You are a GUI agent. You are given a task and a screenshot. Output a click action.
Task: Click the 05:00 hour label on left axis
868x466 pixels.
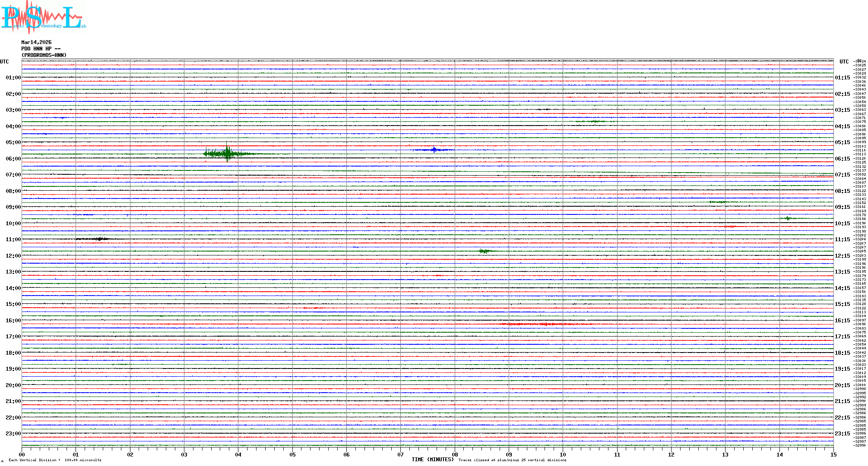click(x=13, y=142)
